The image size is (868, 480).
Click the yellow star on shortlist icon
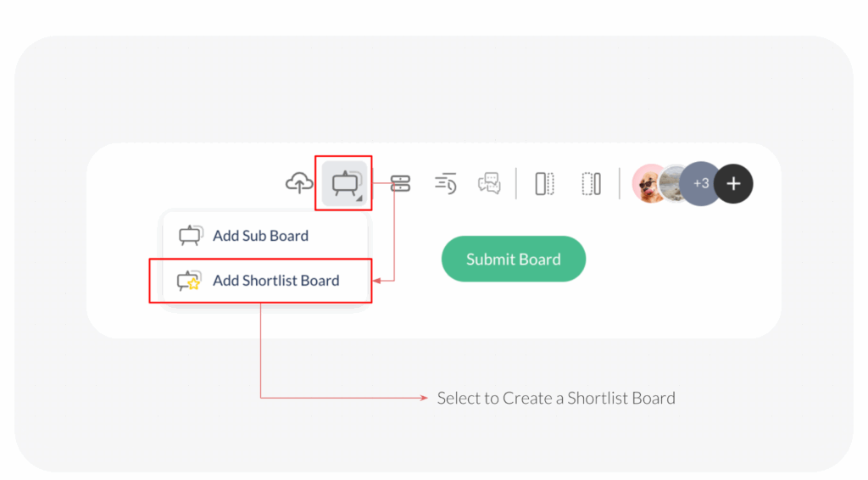tap(194, 285)
